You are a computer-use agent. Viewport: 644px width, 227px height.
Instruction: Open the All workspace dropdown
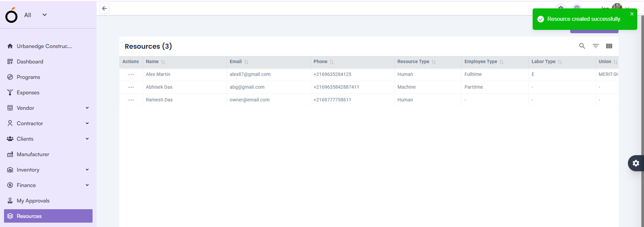(35, 15)
